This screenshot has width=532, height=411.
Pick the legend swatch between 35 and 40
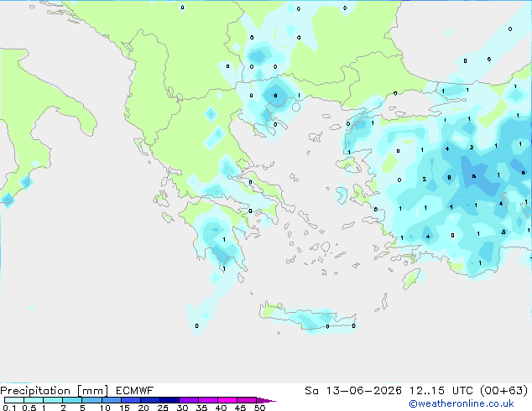tap(207, 400)
